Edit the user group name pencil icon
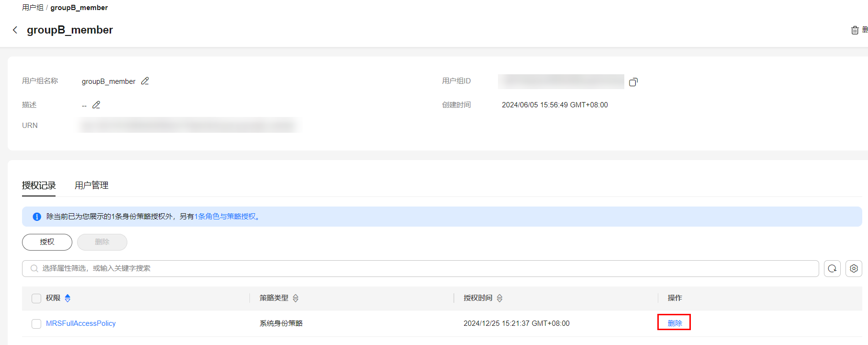 coord(145,81)
